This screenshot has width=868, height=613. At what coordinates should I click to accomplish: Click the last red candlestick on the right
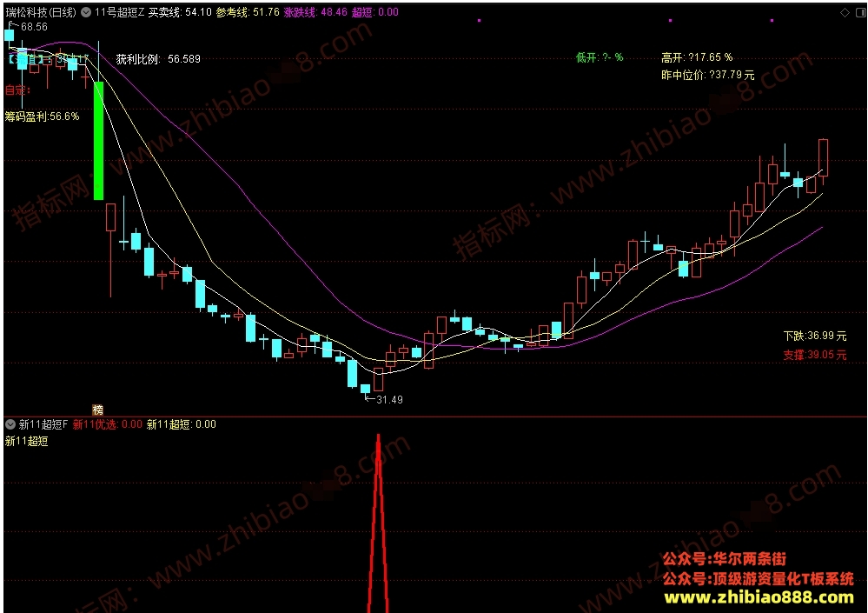823,158
